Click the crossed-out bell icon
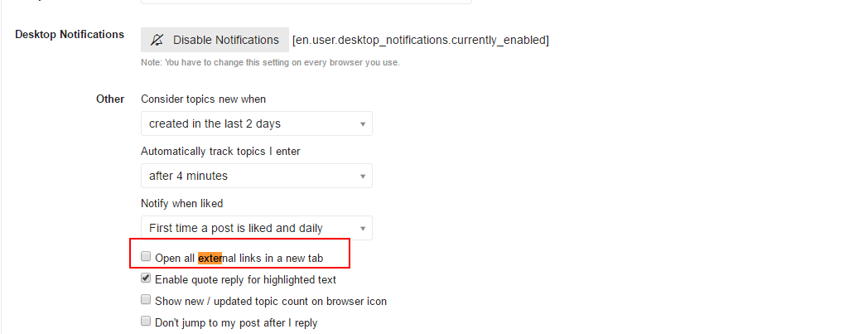This screenshot has height=334, width=868. [x=157, y=40]
